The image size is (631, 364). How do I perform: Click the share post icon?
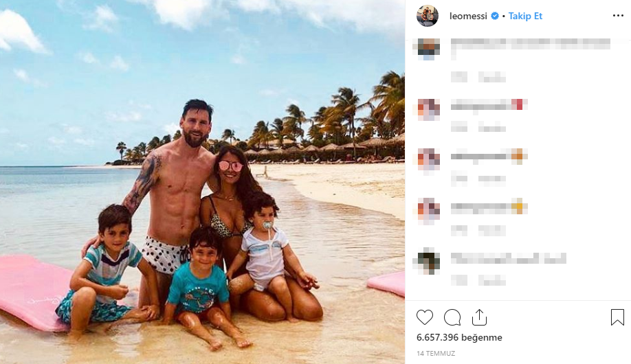click(x=479, y=317)
